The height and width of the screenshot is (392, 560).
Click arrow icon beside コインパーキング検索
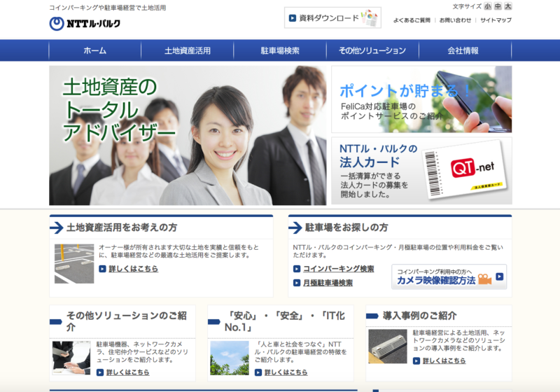coord(297,269)
